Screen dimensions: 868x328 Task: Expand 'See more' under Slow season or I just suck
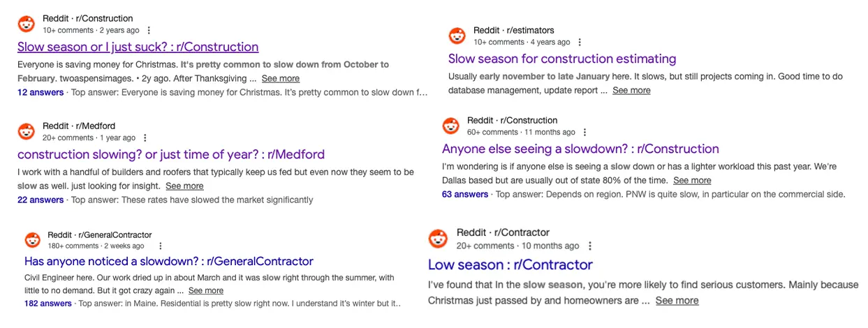[x=280, y=78]
